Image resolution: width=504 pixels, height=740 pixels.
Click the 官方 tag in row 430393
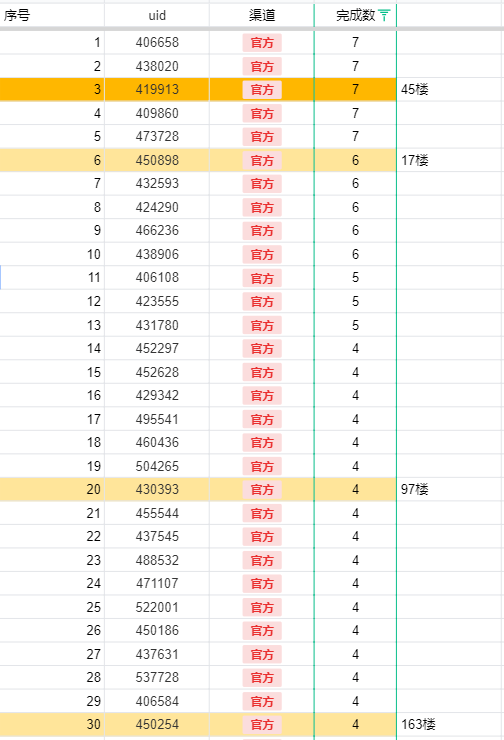tap(262, 489)
